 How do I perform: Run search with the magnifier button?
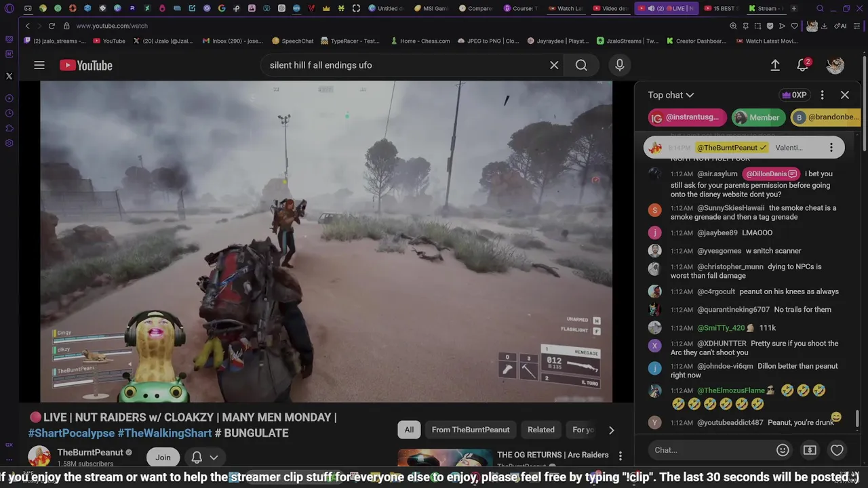coord(581,65)
